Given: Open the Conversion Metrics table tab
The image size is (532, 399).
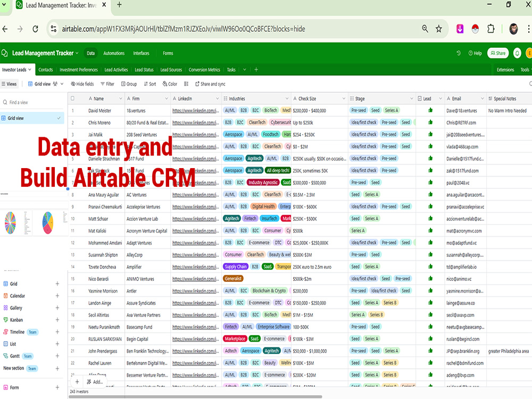Looking at the screenshot, I should tap(205, 70).
